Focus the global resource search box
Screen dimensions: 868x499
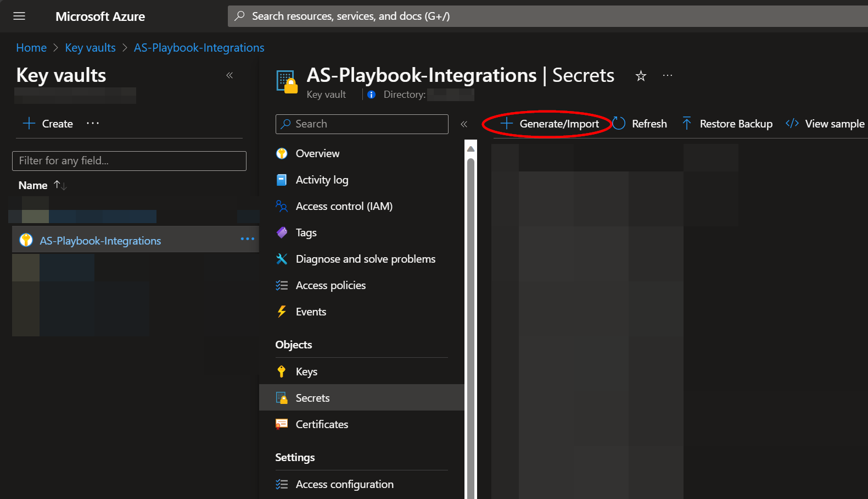point(547,16)
